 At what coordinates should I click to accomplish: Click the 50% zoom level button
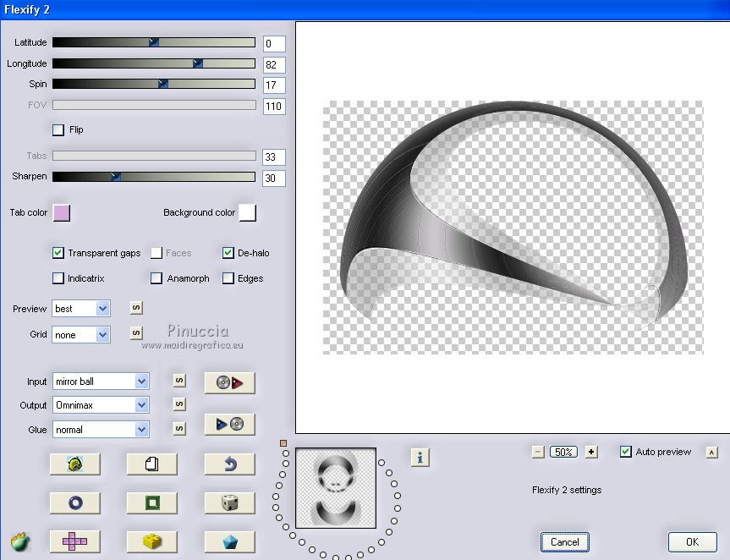coord(563,452)
